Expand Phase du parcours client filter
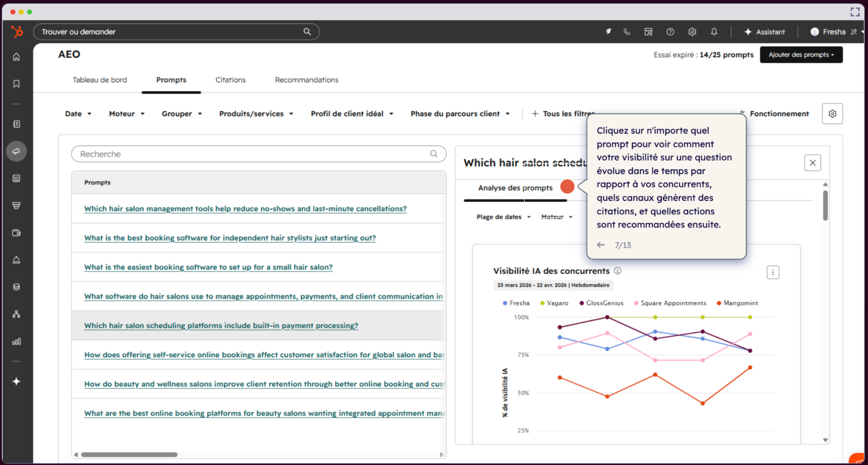Screen dimensions: 868x465 (x=460, y=114)
